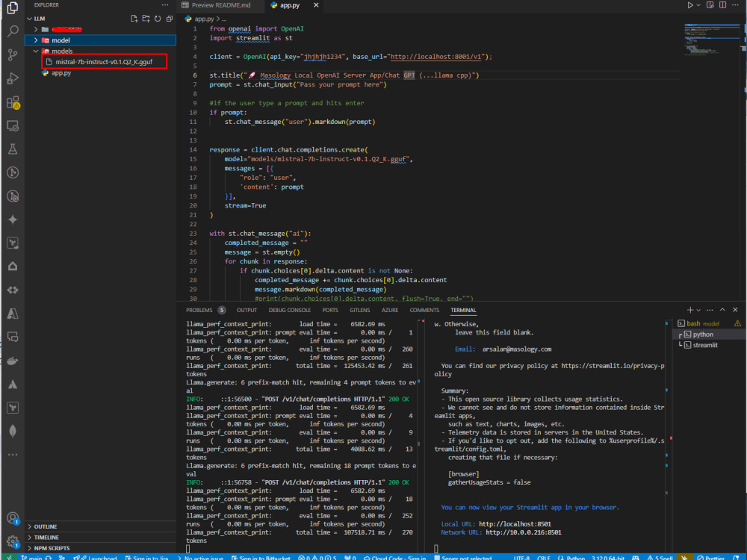This screenshot has height=560, width=747.
Task: Select Python 3.12.0 64-bit interpreter
Action: (x=607, y=557)
